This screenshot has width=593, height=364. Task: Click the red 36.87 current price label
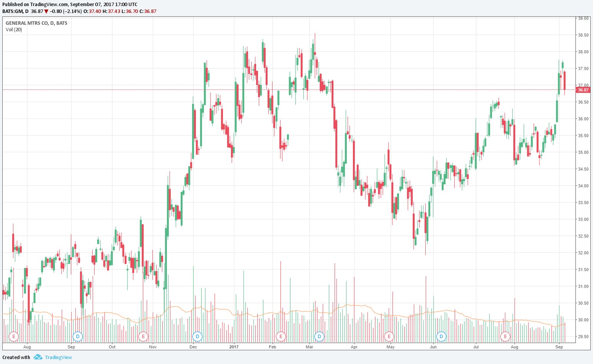click(x=583, y=90)
